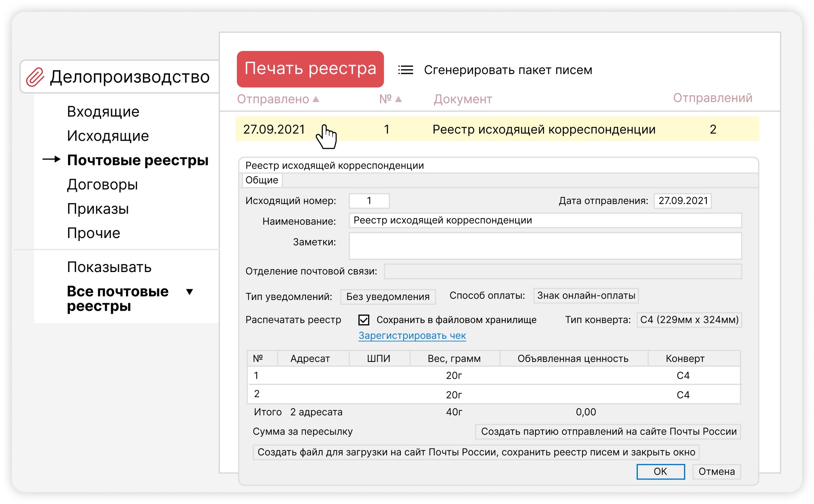Open Способ оплаты dropdown
The width and height of the screenshot is (814, 504).
(x=586, y=295)
